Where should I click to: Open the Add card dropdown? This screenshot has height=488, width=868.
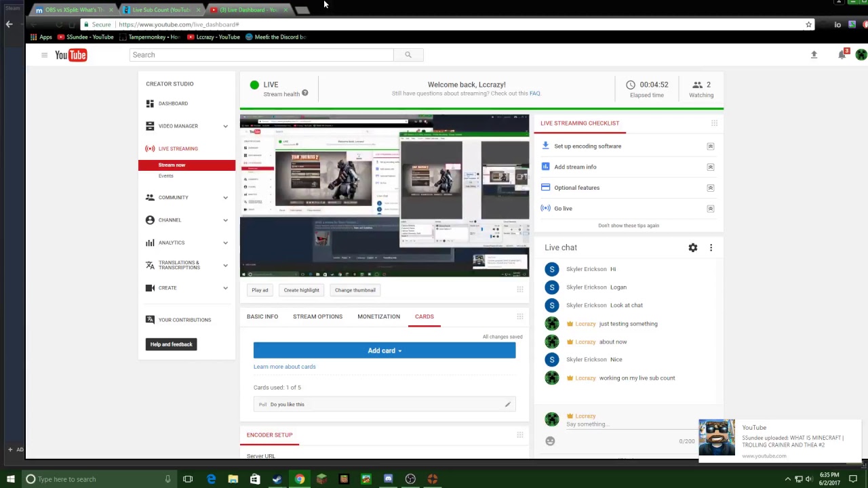(384, 350)
